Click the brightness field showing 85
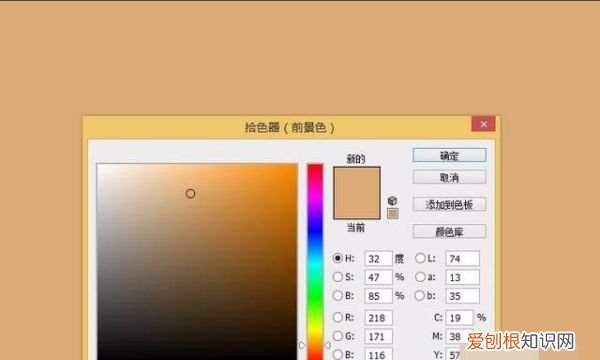Viewport: 600px width, 360px height. pos(378,296)
